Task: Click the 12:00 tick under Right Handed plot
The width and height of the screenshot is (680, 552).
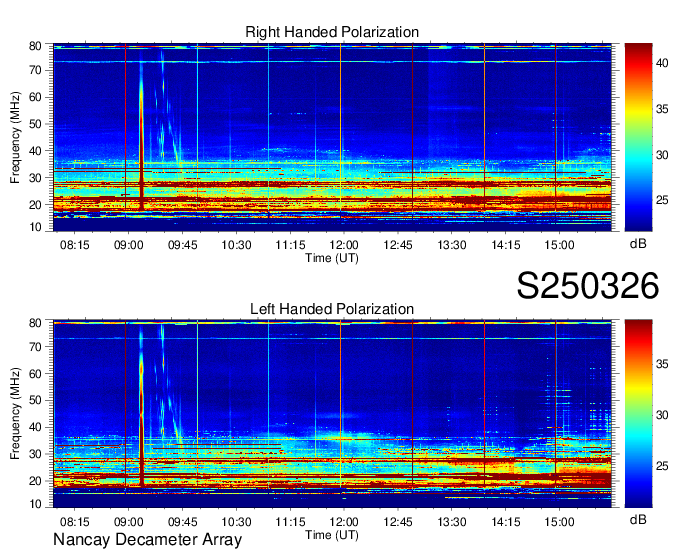Action: pyautogui.click(x=344, y=245)
